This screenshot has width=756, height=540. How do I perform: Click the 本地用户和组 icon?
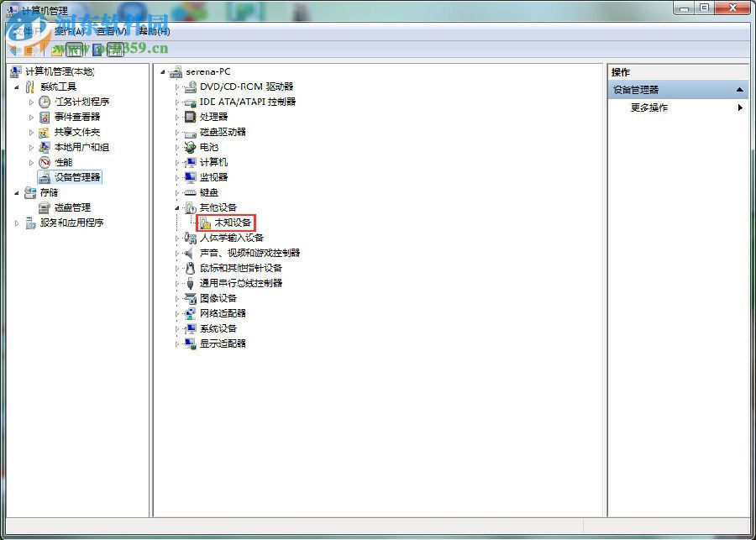(45, 147)
